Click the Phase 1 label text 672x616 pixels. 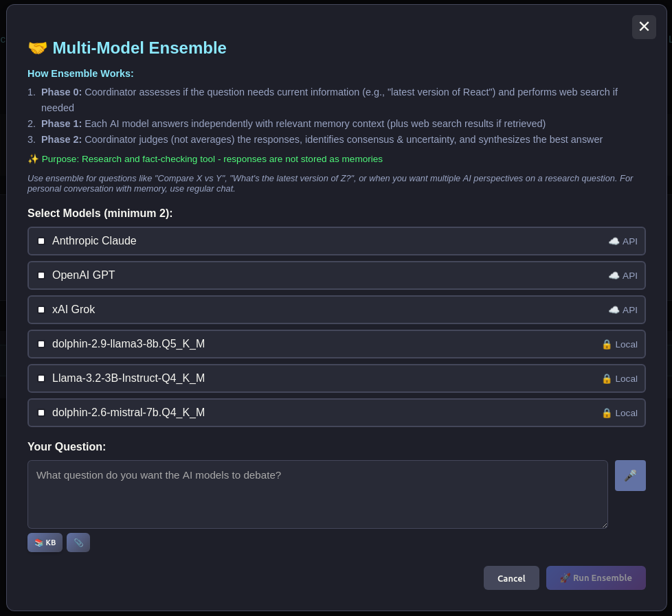(61, 124)
